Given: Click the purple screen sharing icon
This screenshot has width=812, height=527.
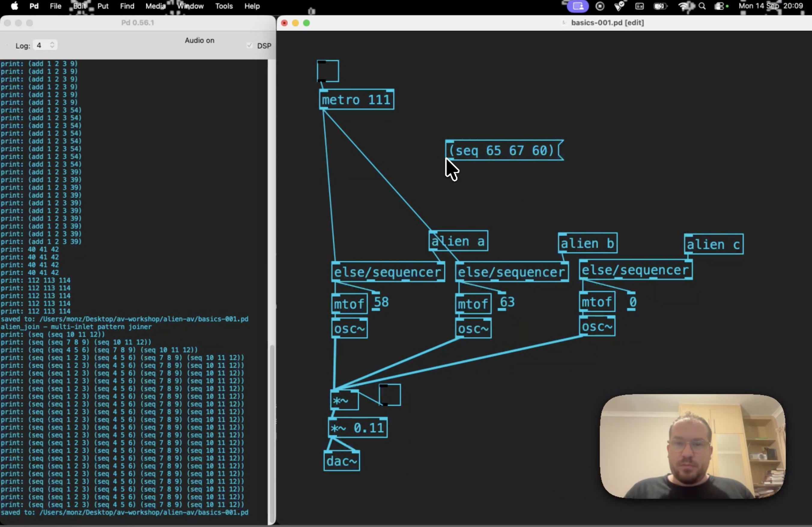Looking at the screenshot, I should [x=577, y=6].
